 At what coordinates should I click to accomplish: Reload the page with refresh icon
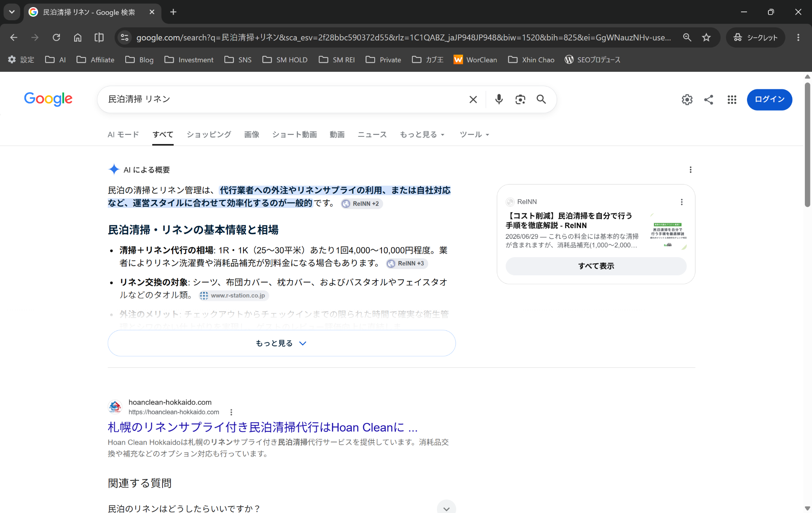coord(56,37)
